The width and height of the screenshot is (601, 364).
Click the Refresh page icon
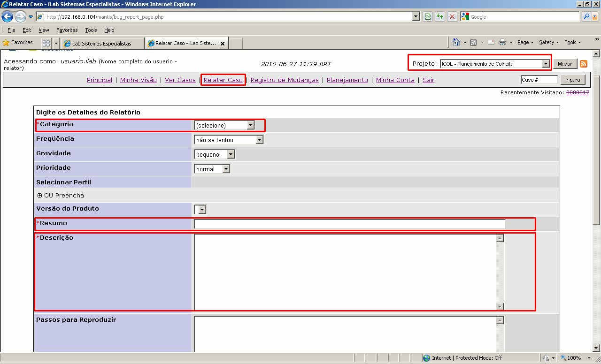(440, 17)
